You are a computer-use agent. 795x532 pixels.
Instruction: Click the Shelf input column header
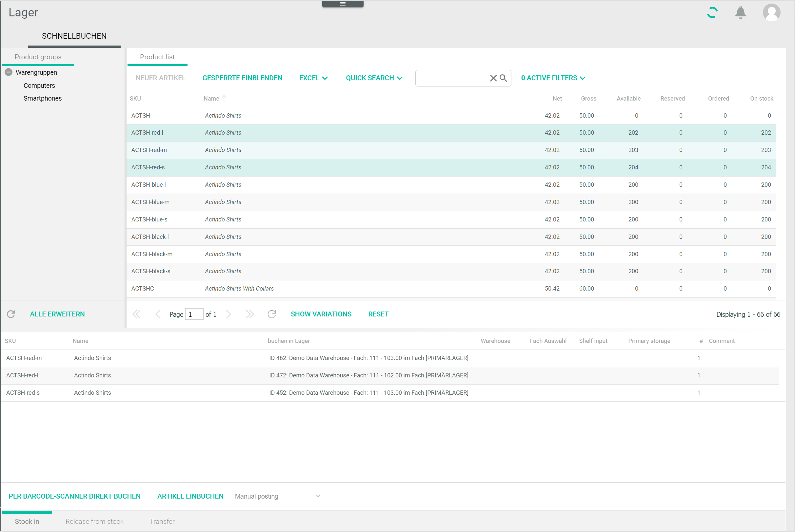[593, 341]
